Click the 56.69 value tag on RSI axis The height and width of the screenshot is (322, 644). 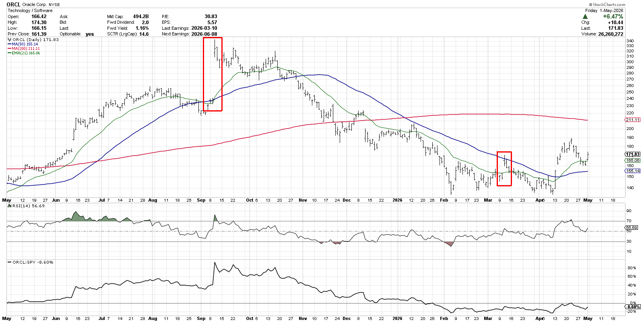[632, 227]
